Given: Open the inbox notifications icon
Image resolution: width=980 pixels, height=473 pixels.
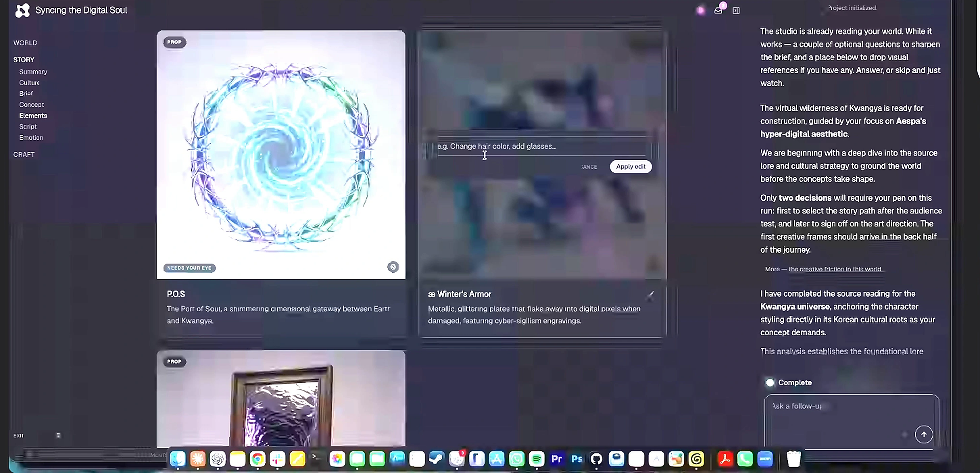Looking at the screenshot, I should point(718,11).
